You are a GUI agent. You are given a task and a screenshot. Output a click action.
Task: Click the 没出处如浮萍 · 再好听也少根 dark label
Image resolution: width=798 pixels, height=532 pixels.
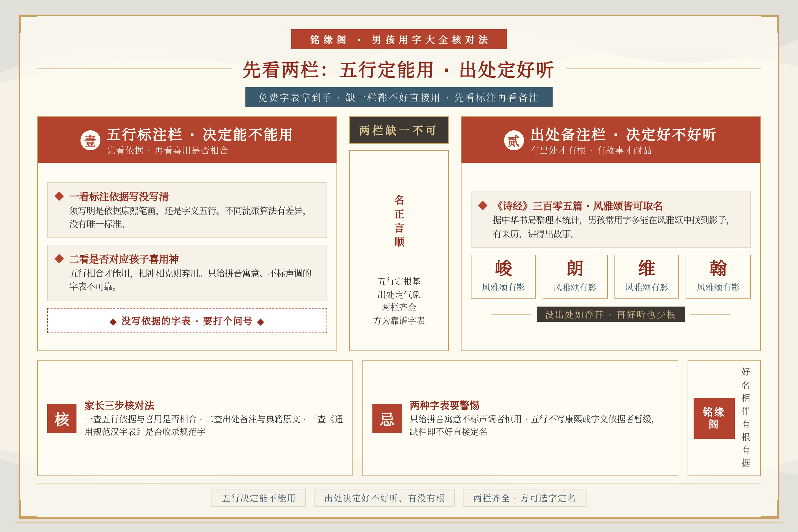610,314
